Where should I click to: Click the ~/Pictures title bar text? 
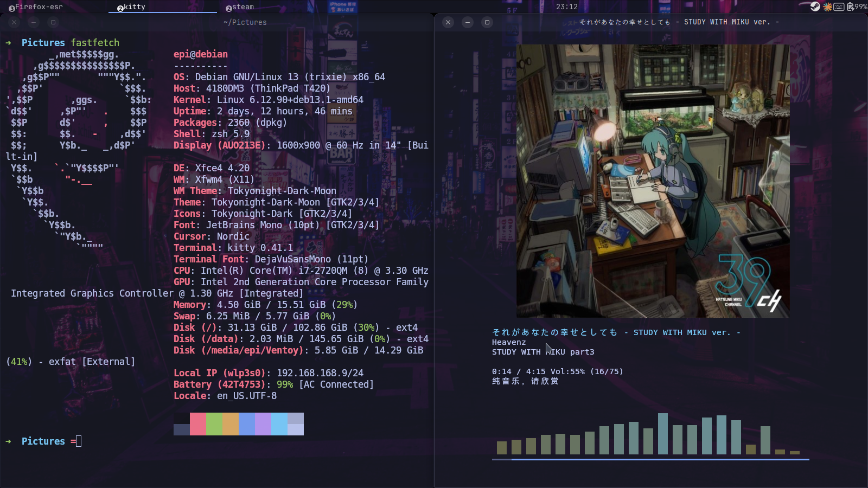point(245,22)
